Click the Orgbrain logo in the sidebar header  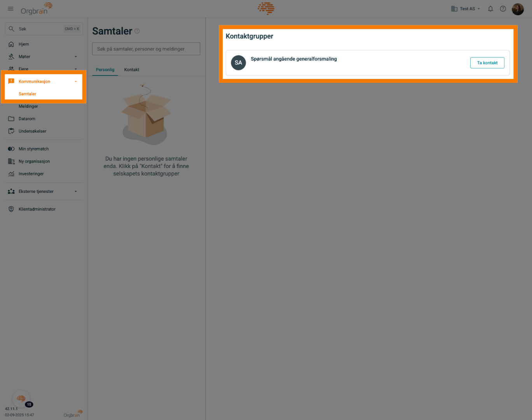pyautogui.click(x=37, y=9)
